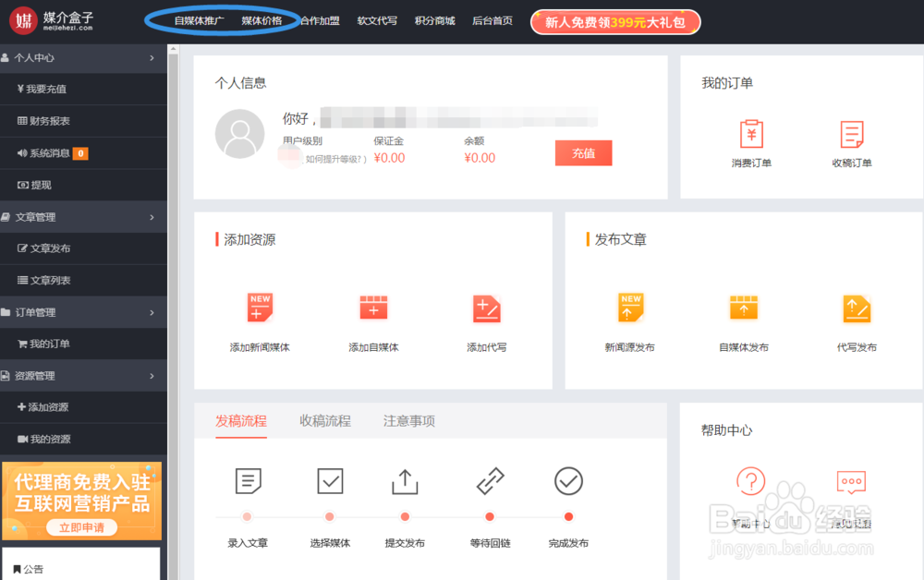Go to 后台首页 in top navigation
Viewport: 924px width, 580px height.
[492, 21]
